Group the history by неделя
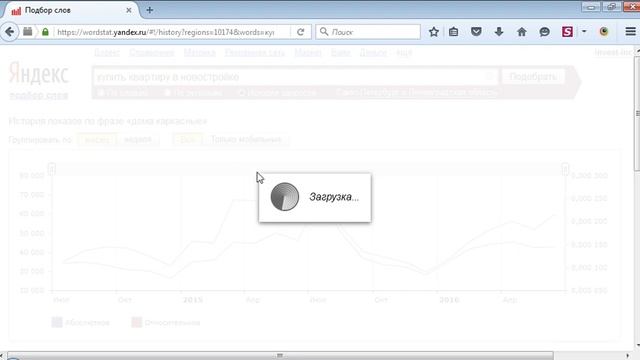640x360 pixels. pos(138,140)
